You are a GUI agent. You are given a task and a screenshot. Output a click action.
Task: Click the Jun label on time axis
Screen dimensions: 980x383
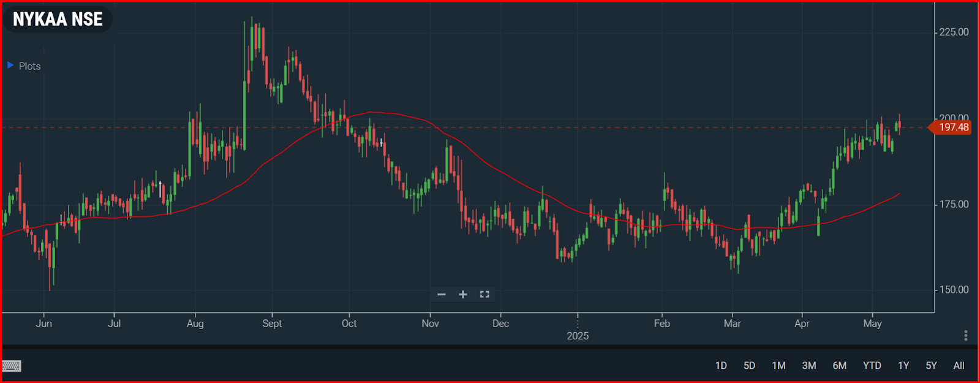point(43,324)
